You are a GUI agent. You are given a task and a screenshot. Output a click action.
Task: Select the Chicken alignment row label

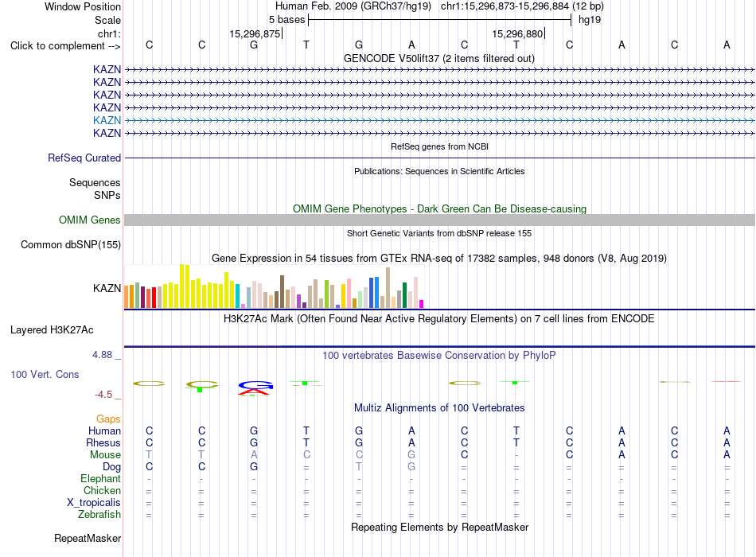(x=102, y=490)
